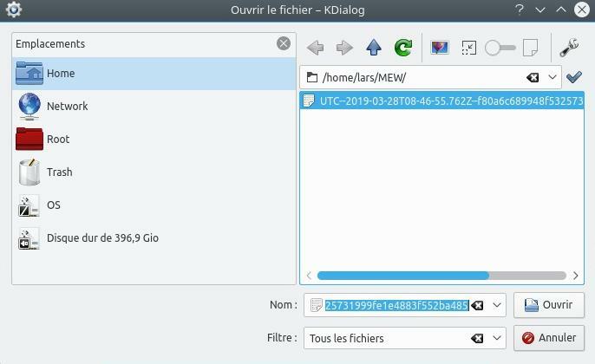Go to parent folder with up arrow
Screen dimensions: 595x364
click(x=374, y=48)
